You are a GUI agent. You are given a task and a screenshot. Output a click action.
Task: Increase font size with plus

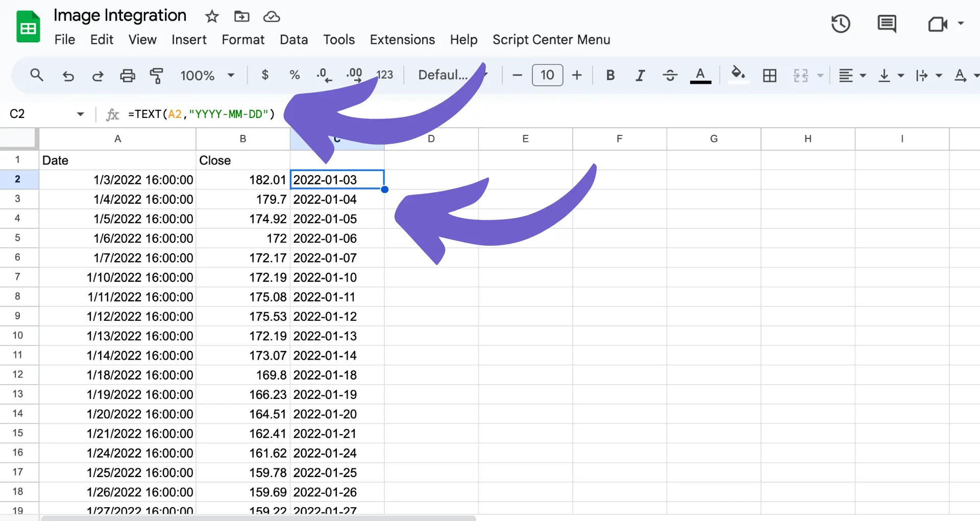pyautogui.click(x=577, y=75)
